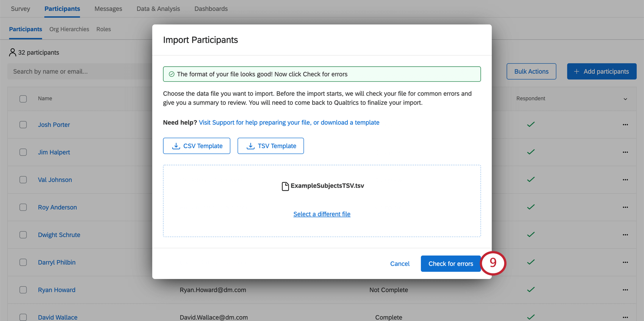
Task: Click the three-dot menu for Josh Porter
Action: [625, 125]
